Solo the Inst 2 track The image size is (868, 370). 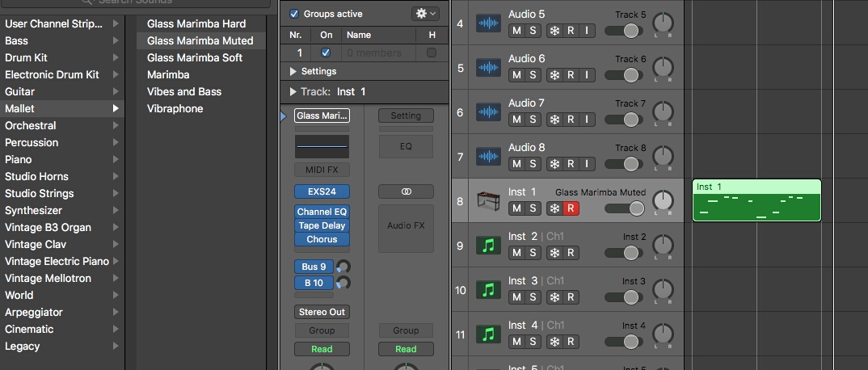[533, 253]
